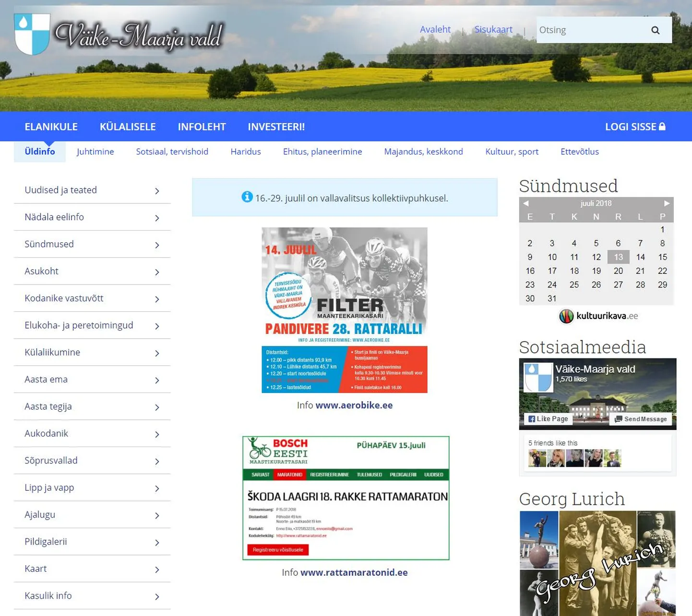Expand the Elukoha- ja peretoimingud arrow
This screenshot has height=616, width=692.
tap(157, 326)
